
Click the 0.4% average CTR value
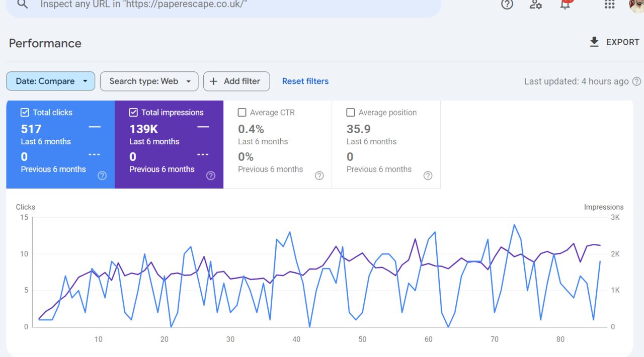point(251,129)
